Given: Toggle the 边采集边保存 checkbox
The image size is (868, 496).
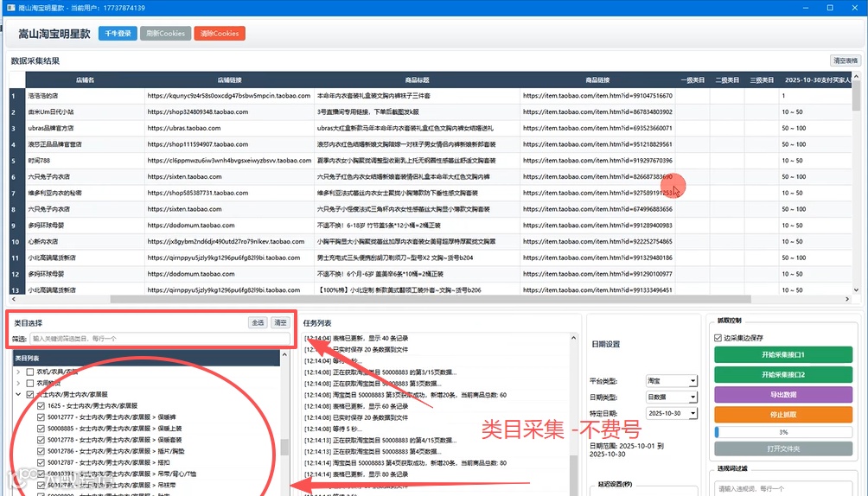Looking at the screenshot, I should (x=718, y=338).
